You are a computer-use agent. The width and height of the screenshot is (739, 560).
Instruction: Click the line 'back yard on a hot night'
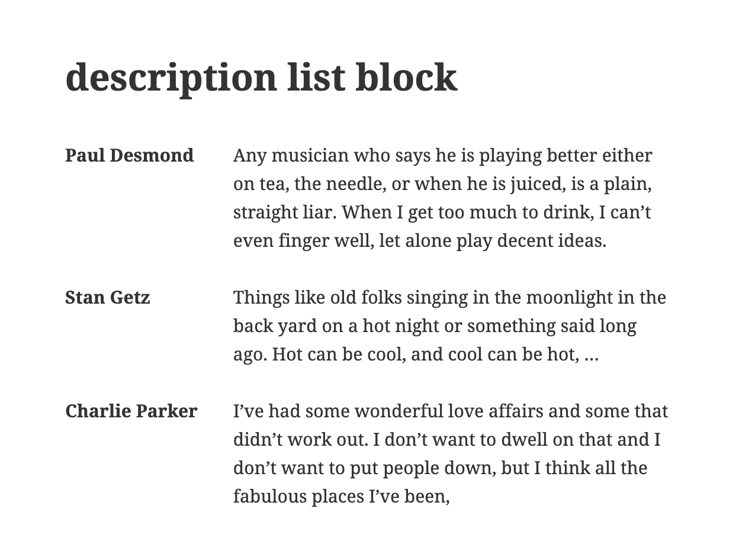pos(435,326)
